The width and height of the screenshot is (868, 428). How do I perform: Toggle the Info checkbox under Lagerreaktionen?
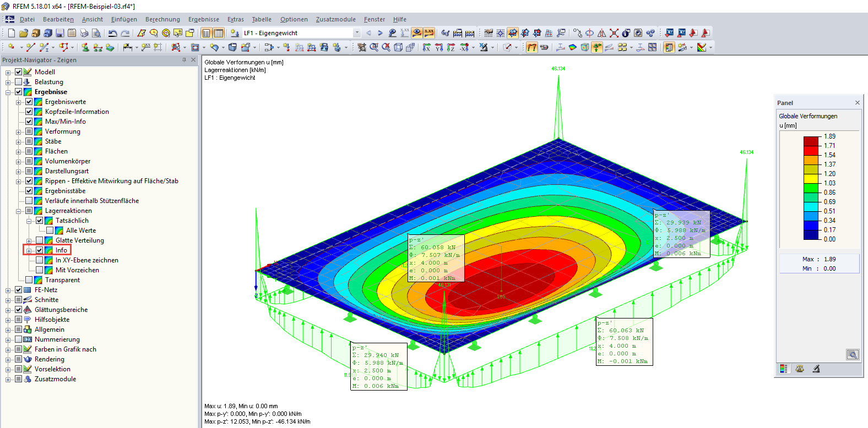(39, 250)
